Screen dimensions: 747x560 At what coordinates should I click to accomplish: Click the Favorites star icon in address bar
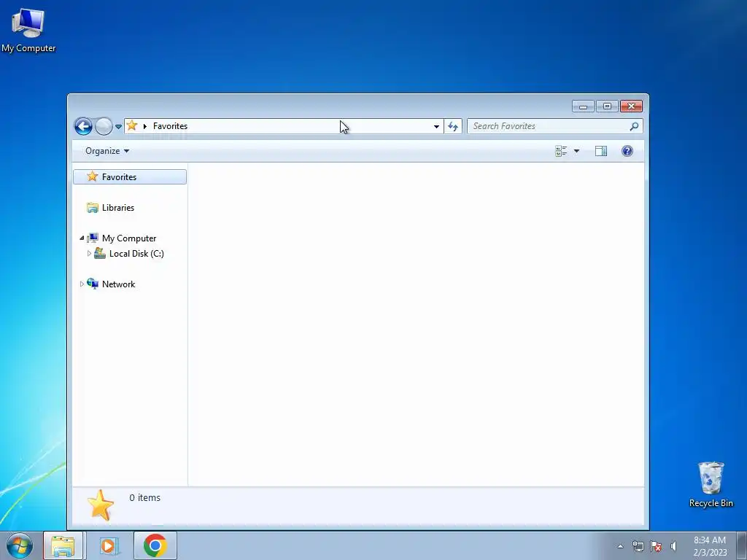132,125
